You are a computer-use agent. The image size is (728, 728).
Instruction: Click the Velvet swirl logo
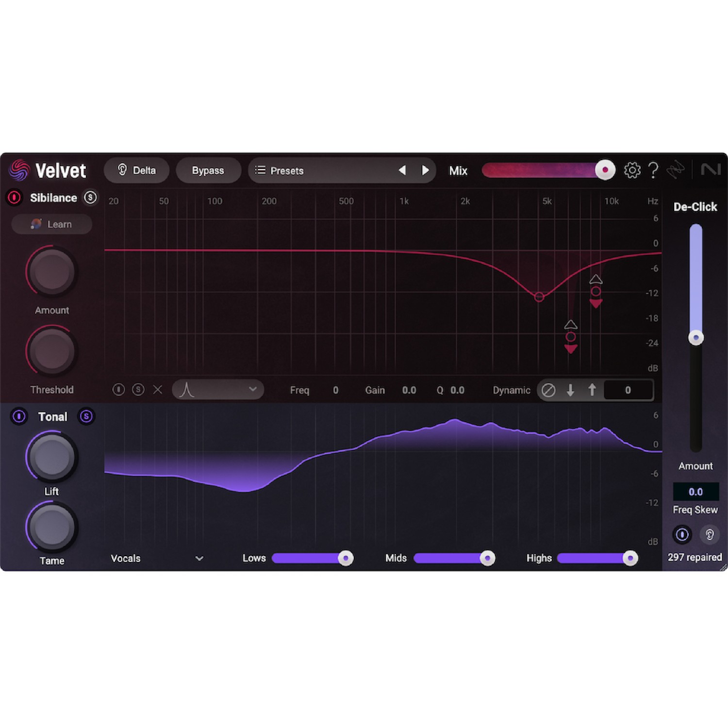click(20, 170)
